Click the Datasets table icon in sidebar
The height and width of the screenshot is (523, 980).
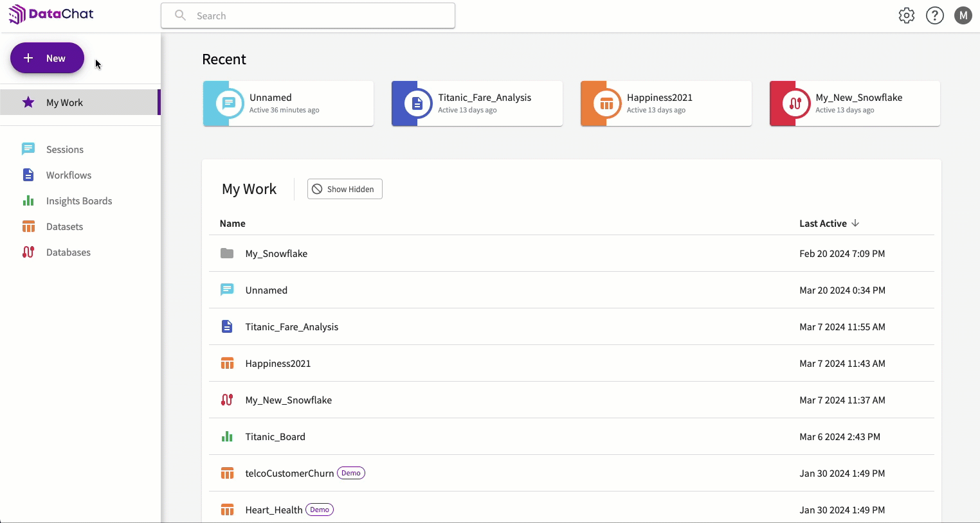(28, 226)
